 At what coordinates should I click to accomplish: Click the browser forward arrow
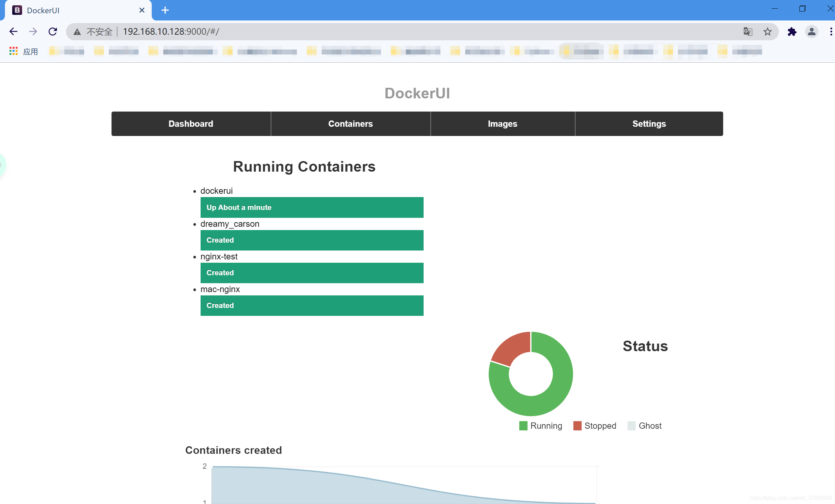33,32
